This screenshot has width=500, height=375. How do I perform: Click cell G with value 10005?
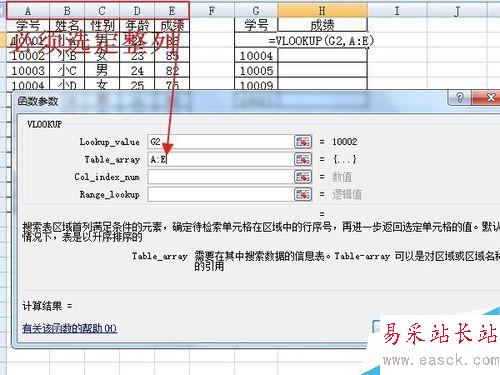coord(256,70)
